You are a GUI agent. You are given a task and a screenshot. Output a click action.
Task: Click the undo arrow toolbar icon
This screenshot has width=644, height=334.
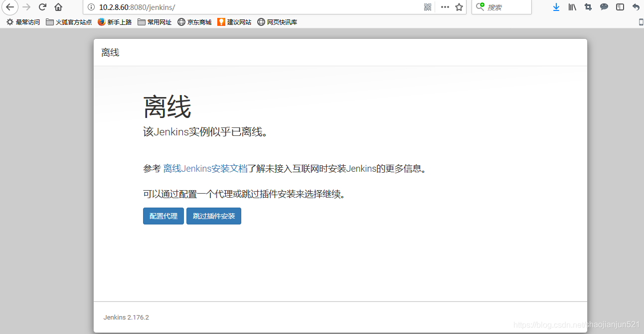[636, 7]
